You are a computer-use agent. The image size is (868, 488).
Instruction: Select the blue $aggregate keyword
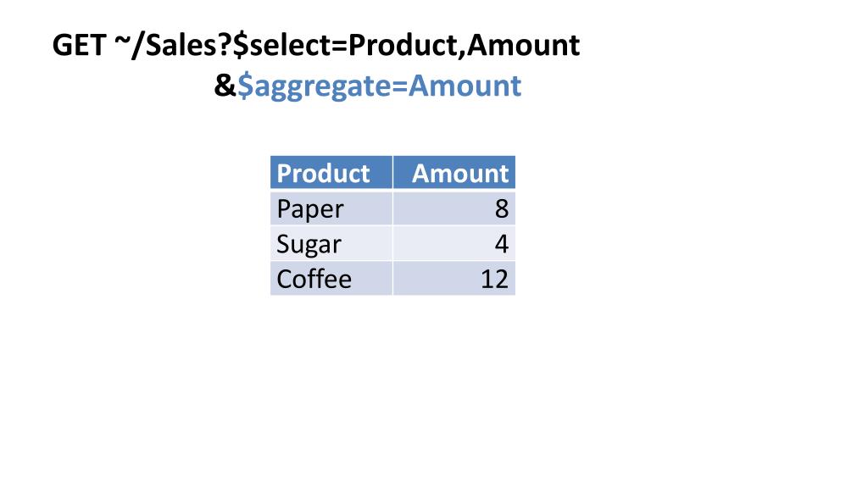coord(314,87)
